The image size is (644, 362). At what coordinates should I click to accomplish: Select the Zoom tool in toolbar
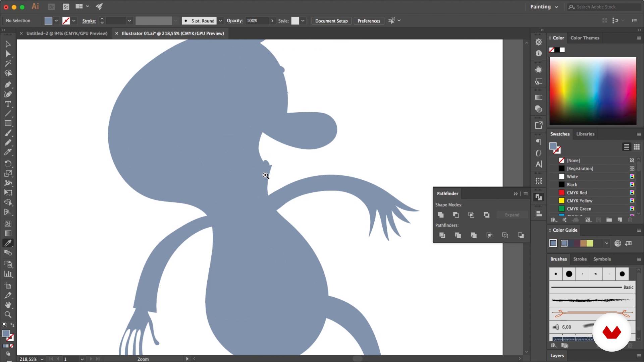coord(8,314)
